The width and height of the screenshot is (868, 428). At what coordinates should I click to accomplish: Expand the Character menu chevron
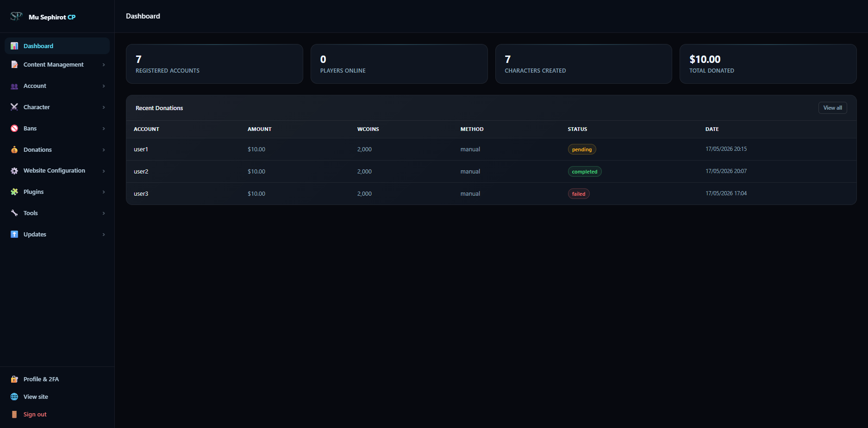pos(104,107)
